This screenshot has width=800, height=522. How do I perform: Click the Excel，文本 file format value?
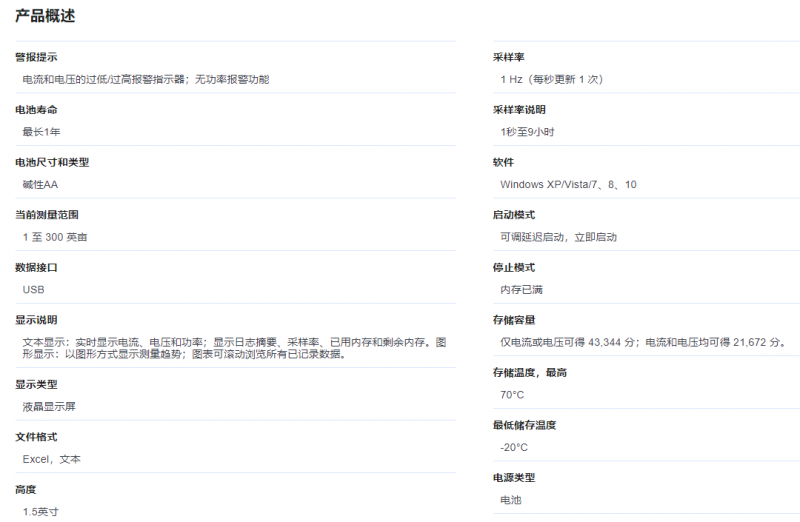(51, 459)
